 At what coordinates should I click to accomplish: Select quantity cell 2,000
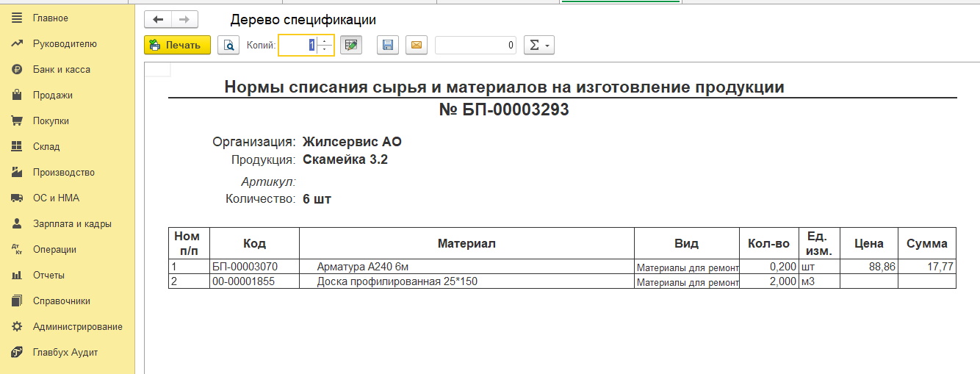pos(768,281)
